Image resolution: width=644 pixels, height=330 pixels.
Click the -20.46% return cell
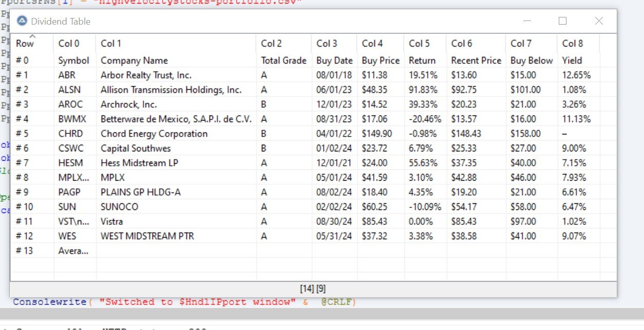[425, 119]
